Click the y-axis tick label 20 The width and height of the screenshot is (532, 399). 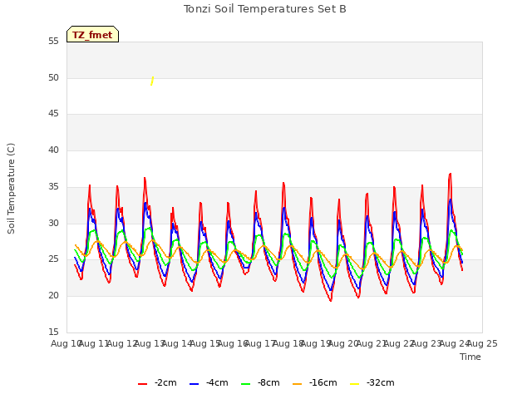coord(53,296)
